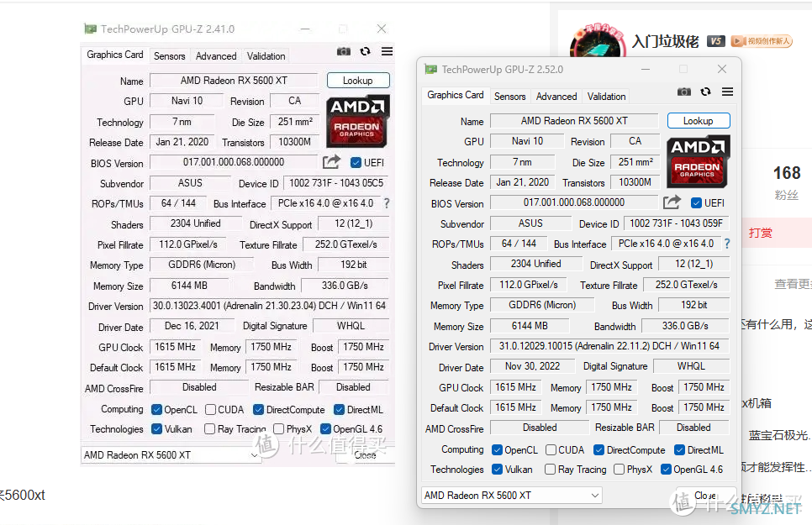Toggle OpenCL checkbox in GPU-Z 2.41.0
This screenshot has width=812, height=525.
156,410
